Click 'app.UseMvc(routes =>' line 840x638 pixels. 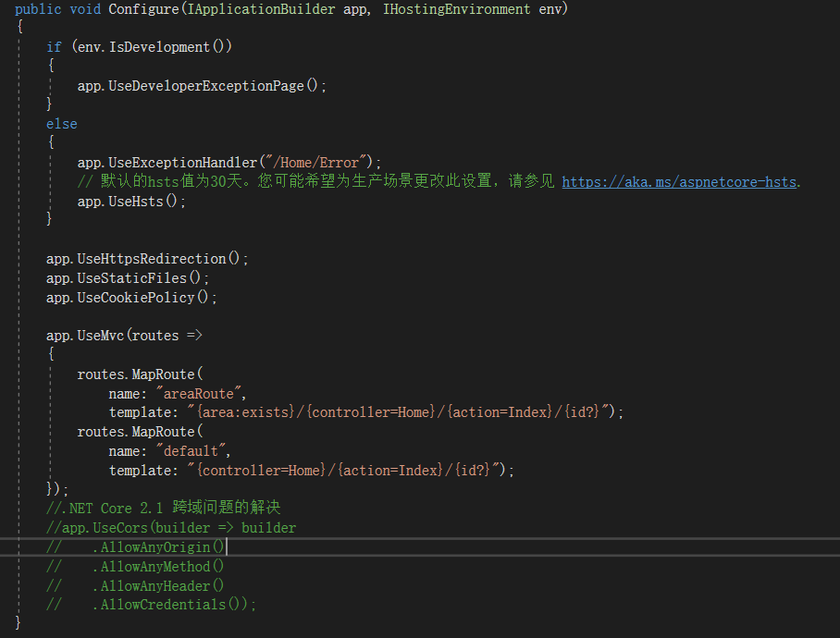click(124, 336)
